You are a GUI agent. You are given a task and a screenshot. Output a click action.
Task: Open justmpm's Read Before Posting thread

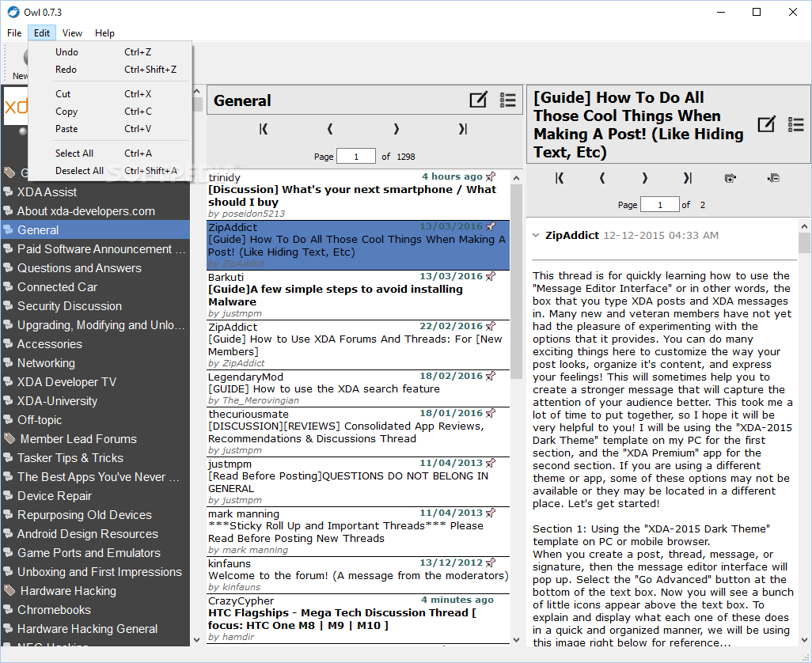[x=358, y=482]
